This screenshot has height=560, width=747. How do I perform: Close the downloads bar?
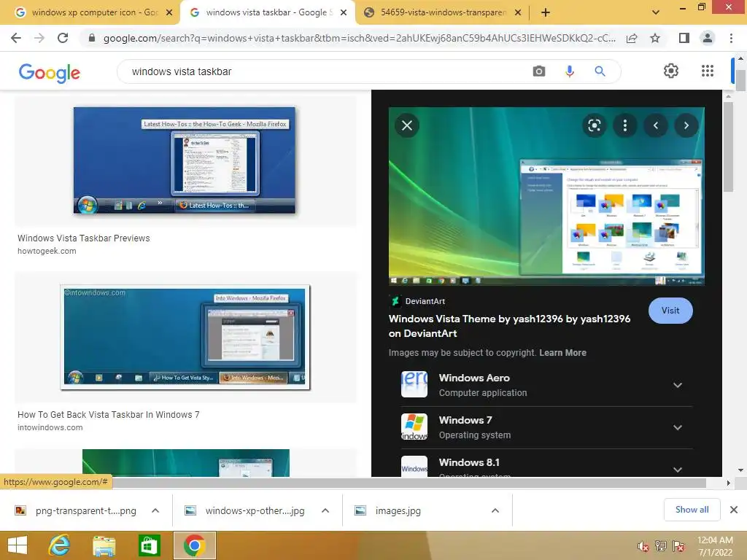click(x=734, y=510)
